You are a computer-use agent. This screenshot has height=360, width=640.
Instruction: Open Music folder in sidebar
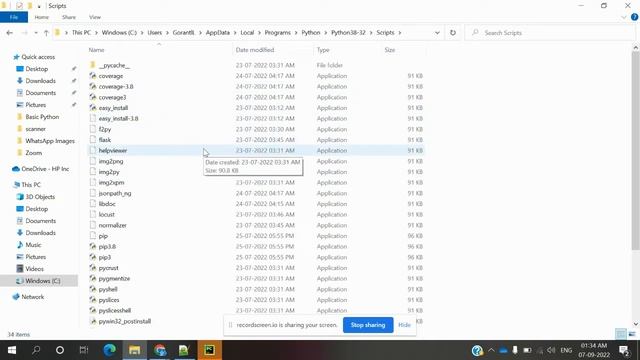tap(33, 245)
